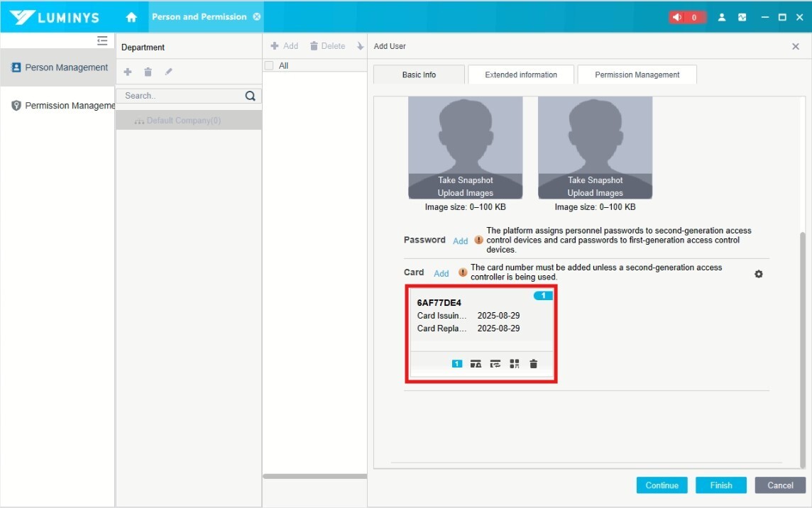This screenshot has height=508, width=812.
Task: Open the Permission Management tab
Action: [637, 74]
